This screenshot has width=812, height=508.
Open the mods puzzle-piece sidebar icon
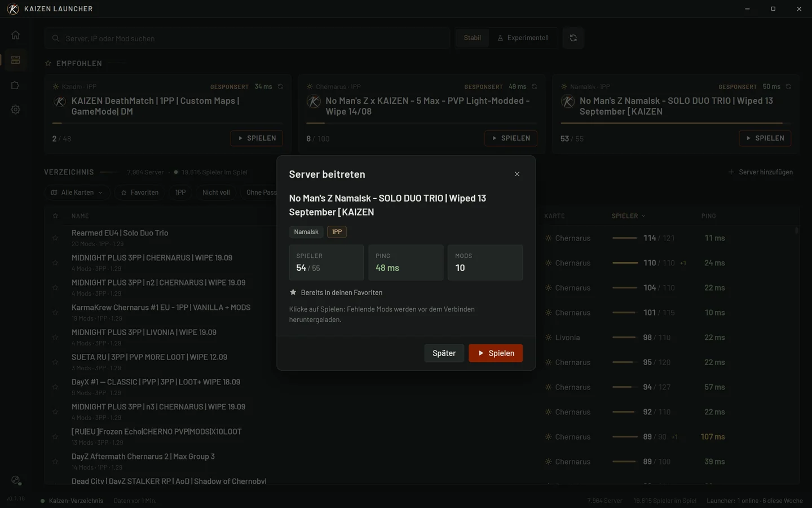[x=15, y=85]
